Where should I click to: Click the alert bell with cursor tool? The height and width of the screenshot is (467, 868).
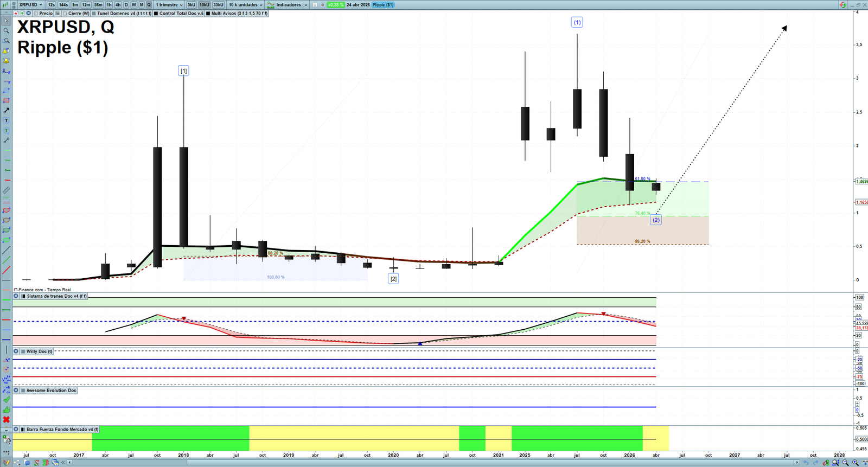6,50
